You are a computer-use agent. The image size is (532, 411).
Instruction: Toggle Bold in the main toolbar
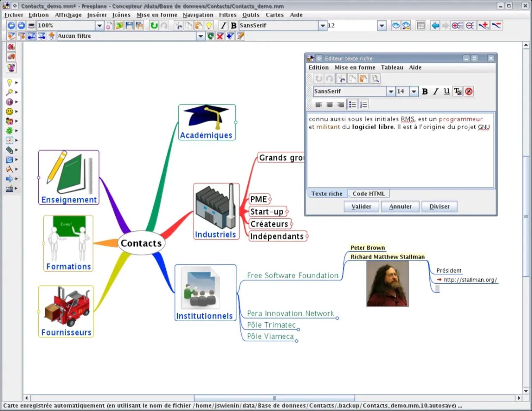(233, 25)
